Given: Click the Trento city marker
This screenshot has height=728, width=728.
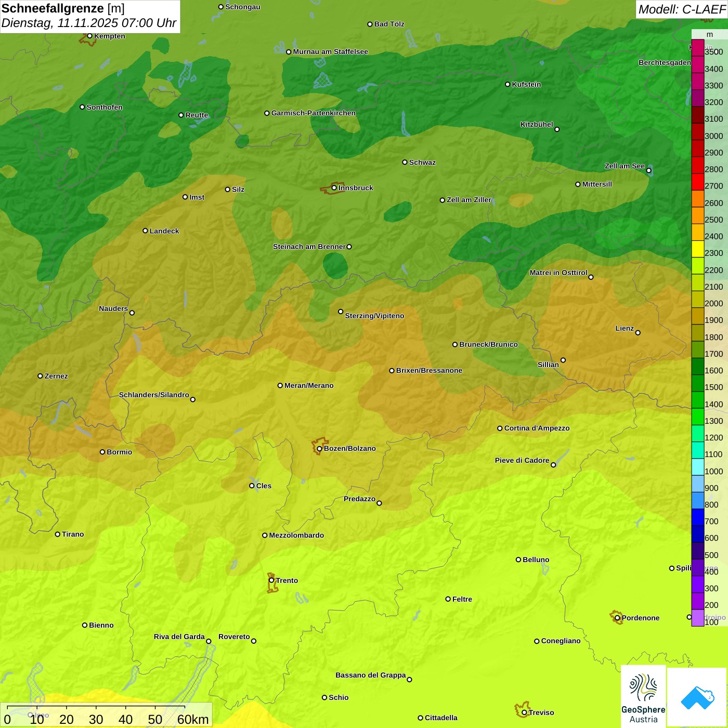Looking at the screenshot, I should (271, 580).
